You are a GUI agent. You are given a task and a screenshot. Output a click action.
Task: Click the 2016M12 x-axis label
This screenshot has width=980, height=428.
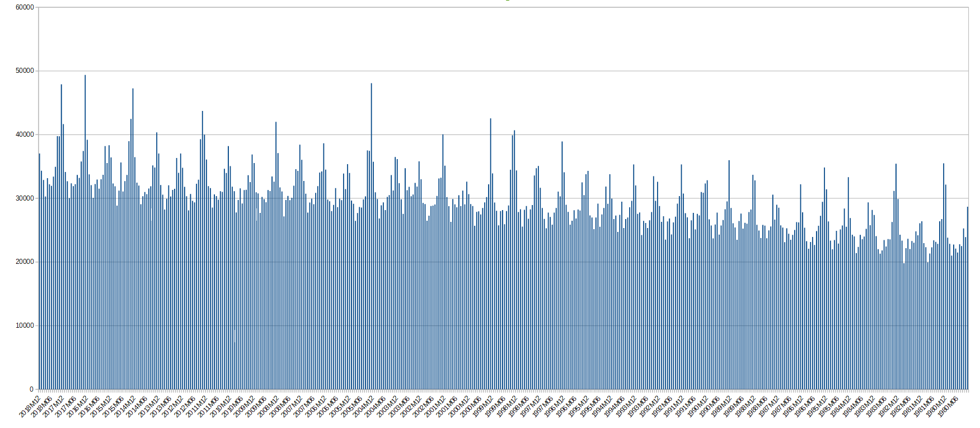pyautogui.click(x=78, y=406)
